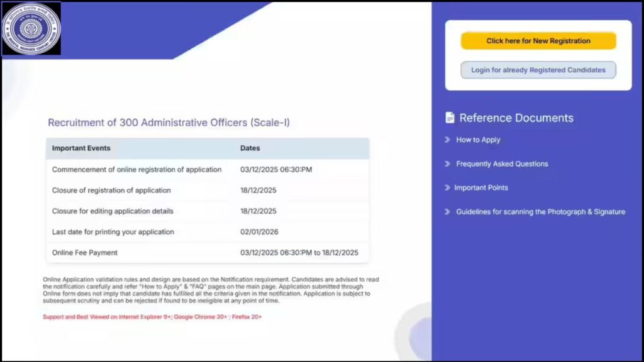Click the Online Application validation rules paragraph

[211, 290]
